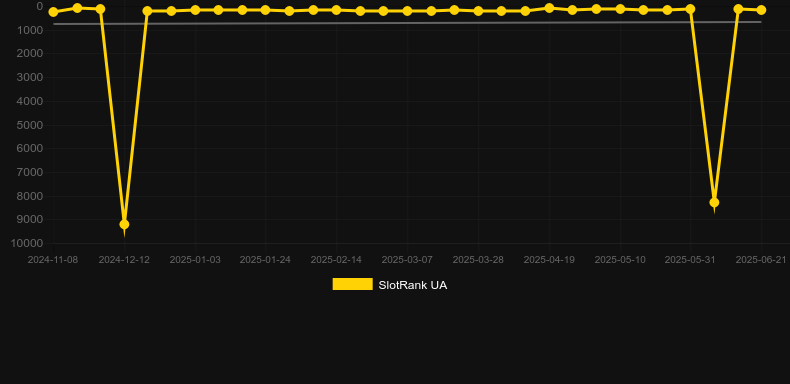Click the 2024-12-12 x-axis date label
The image size is (790, 384).
coord(124,260)
